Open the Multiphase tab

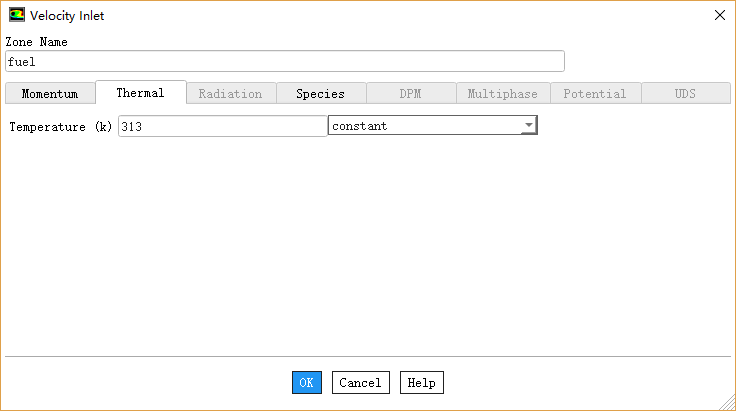[x=502, y=94]
